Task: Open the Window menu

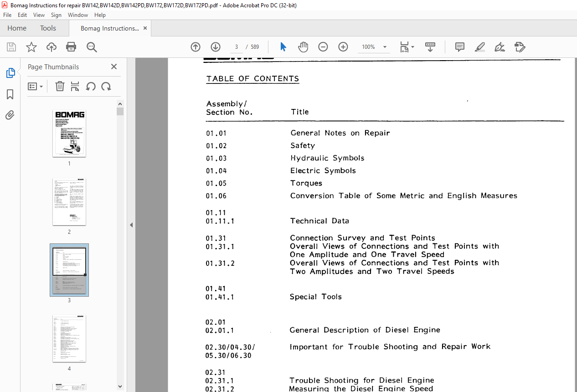Action: pyautogui.click(x=78, y=15)
